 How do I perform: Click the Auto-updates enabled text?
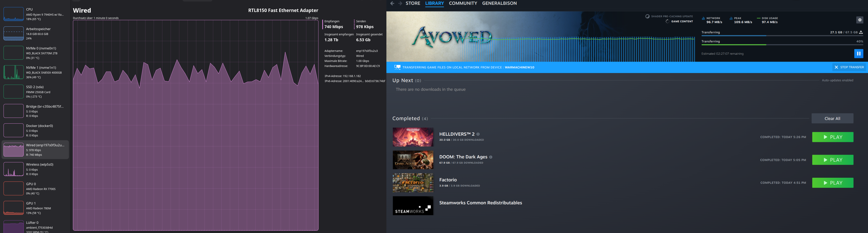(x=837, y=80)
